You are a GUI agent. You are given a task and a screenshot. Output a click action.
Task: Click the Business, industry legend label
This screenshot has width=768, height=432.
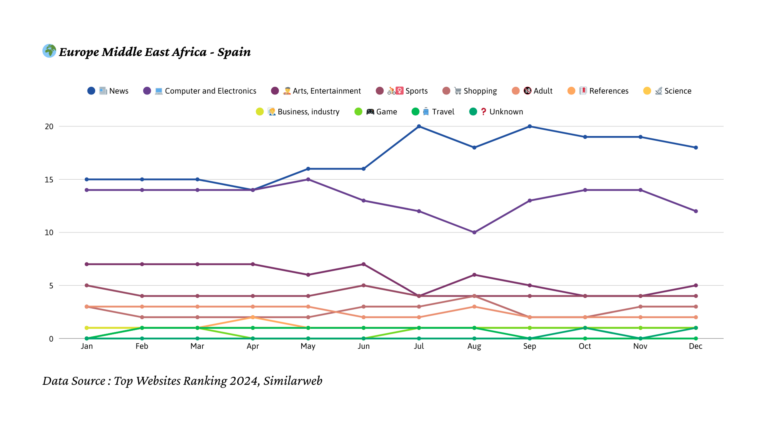308,112
